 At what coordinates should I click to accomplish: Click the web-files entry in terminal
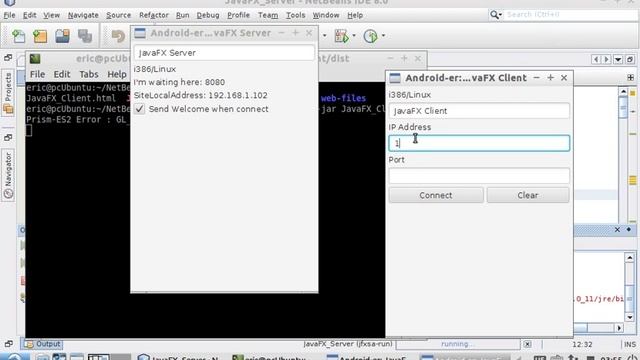pos(343,98)
